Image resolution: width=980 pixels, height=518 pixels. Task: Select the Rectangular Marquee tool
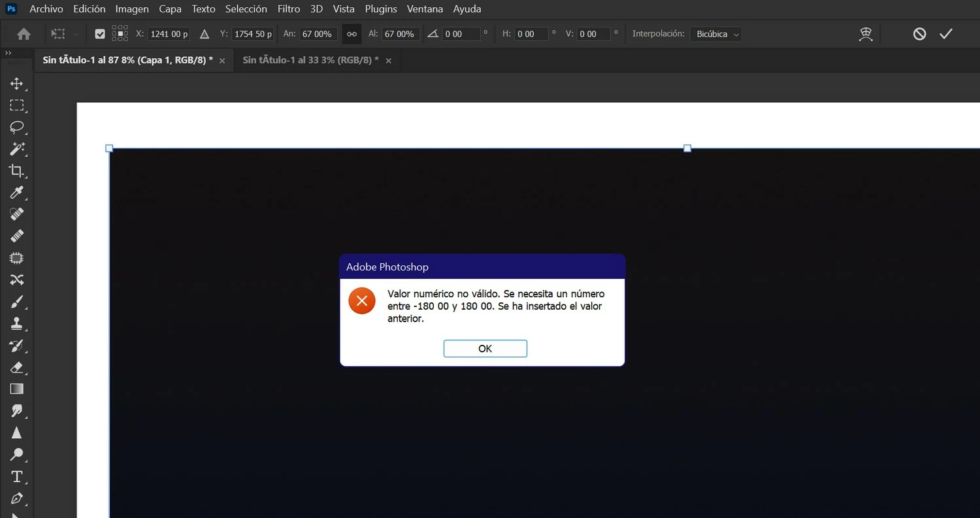(x=17, y=105)
